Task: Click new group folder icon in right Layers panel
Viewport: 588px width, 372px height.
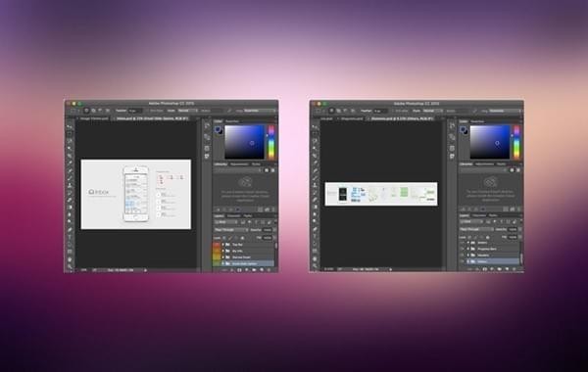Action: click(499, 269)
